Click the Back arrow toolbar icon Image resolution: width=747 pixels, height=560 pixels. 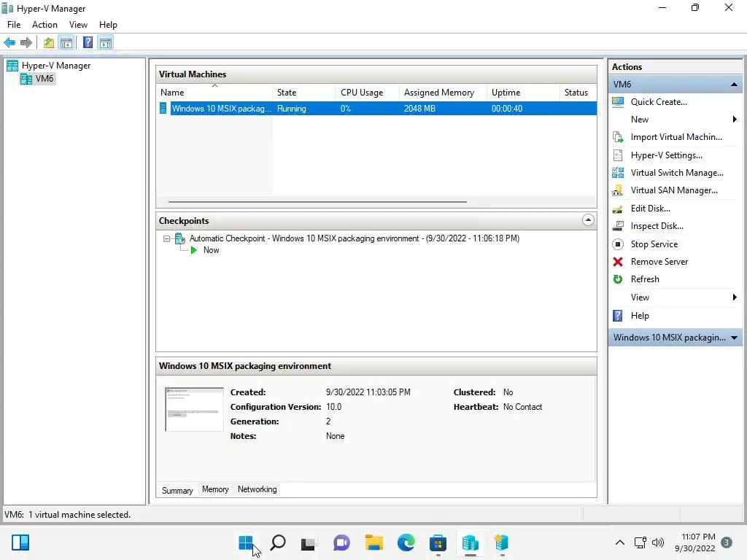point(9,43)
